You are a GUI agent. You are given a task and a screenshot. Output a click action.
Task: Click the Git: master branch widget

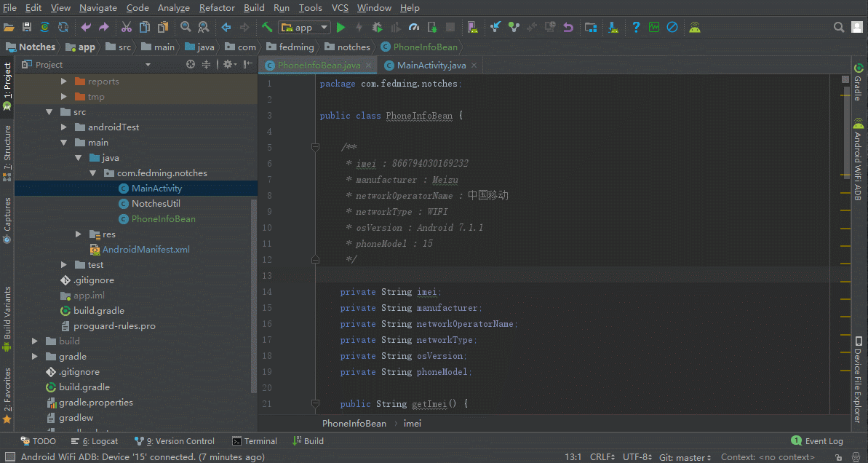(x=685, y=457)
